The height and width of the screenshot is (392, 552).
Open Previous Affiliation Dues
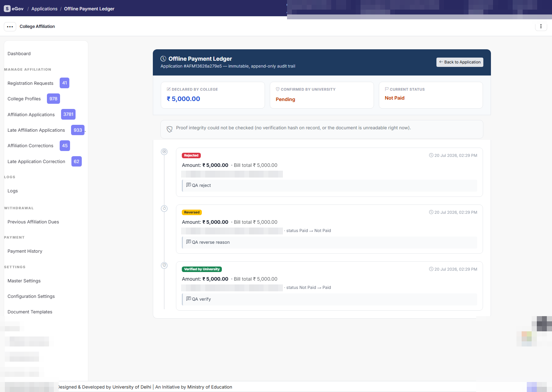33,222
